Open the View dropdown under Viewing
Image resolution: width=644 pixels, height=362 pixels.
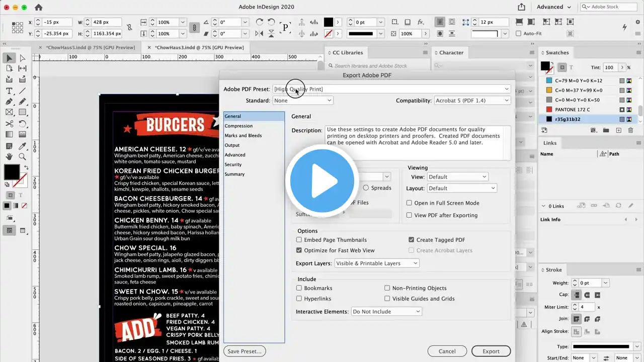(457, 177)
